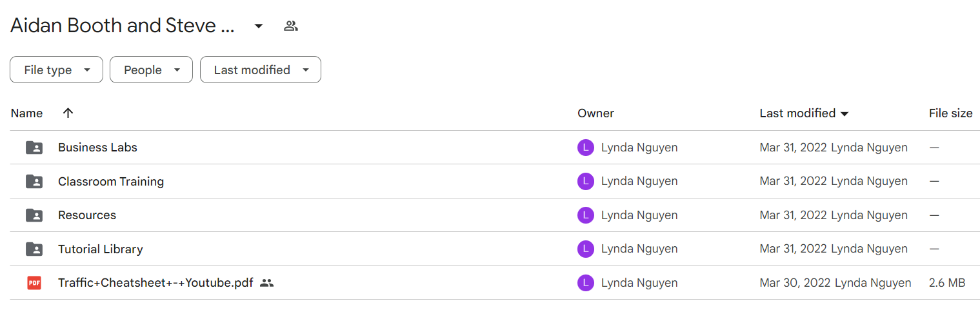Expand the folder title dropdown arrow
This screenshot has width=980, height=328.
[259, 26]
